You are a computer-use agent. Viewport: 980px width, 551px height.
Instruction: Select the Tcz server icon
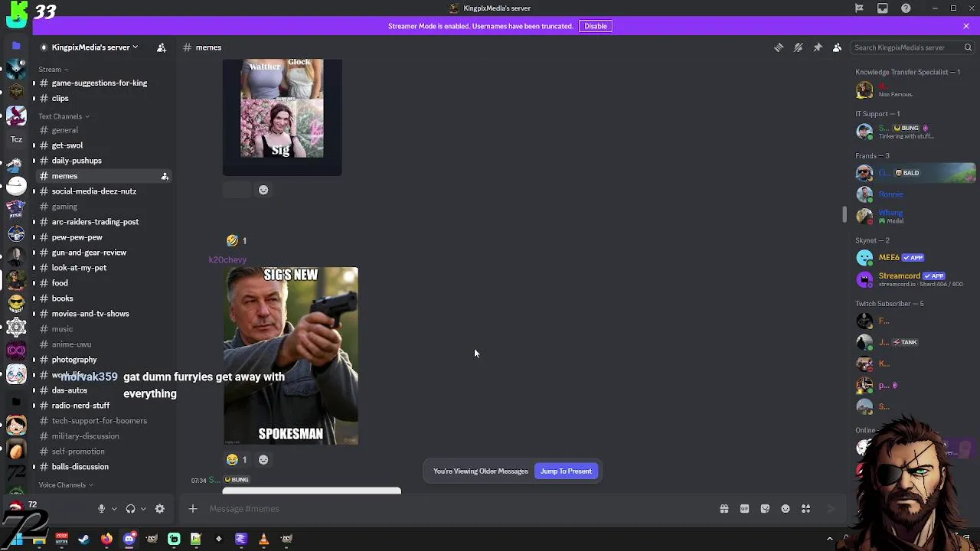coord(16,139)
